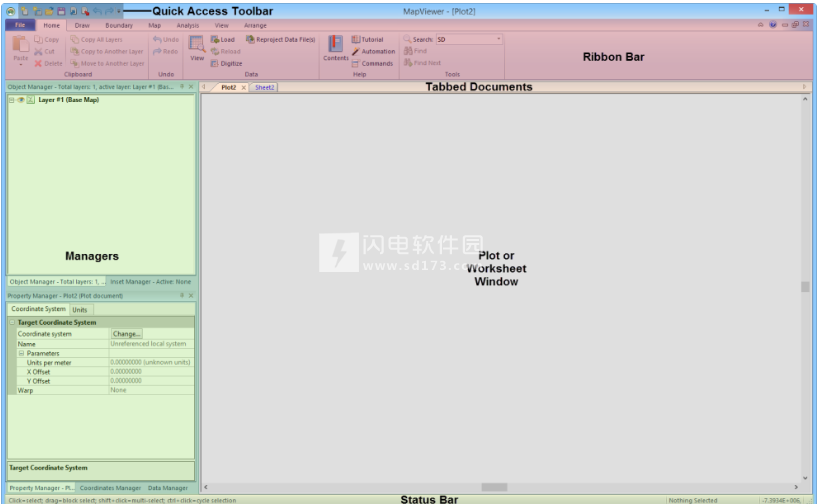Close the Plot2 document tab
This screenshot has width=818, height=504.
(244, 88)
